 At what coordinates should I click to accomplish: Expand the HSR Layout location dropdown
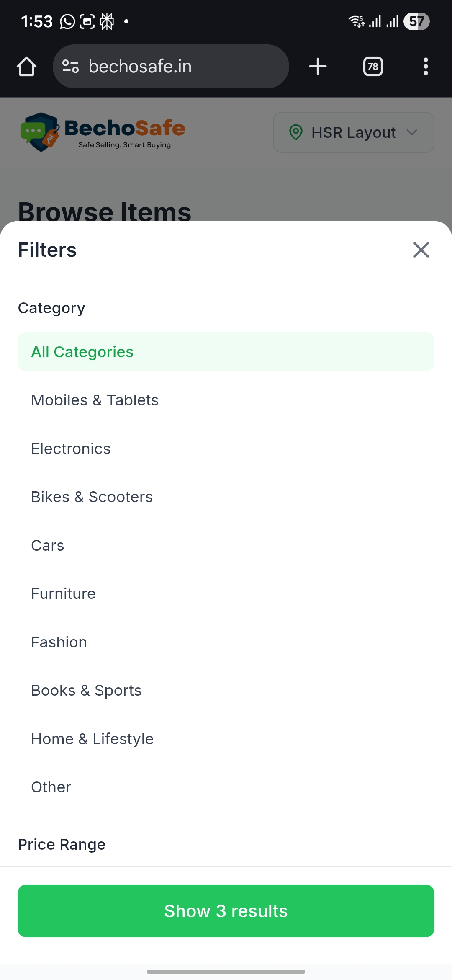pyautogui.click(x=412, y=132)
